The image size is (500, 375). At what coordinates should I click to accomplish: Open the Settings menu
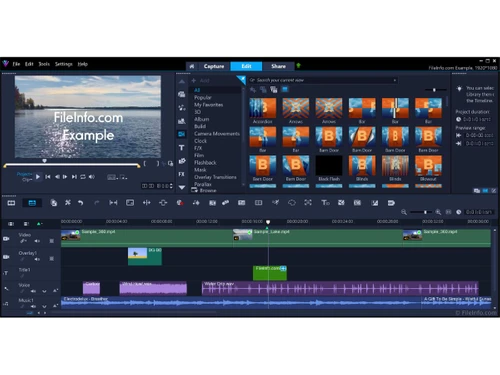click(63, 64)
